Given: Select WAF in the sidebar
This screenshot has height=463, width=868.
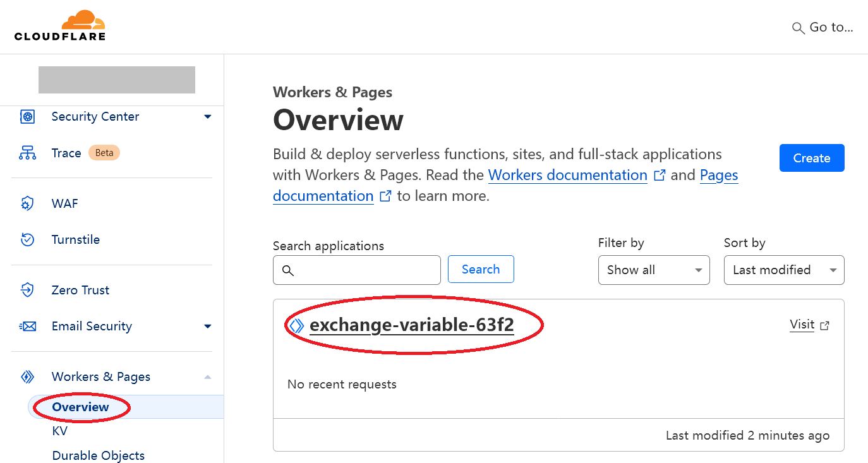Looking at the screenshot, I should pos(65,203).
